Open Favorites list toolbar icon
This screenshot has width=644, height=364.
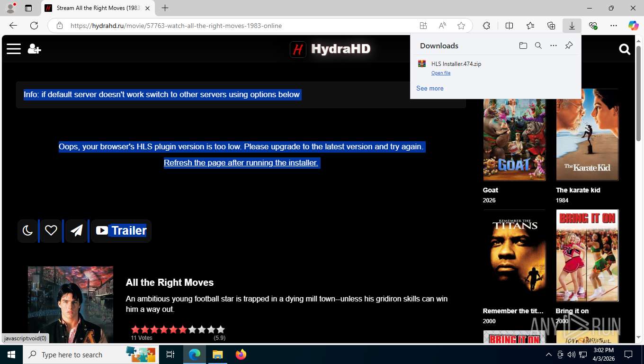530,26
